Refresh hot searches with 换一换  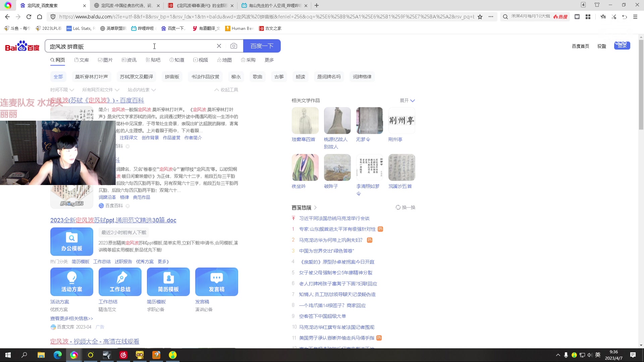pyautogui.click(x=406, y=207)
